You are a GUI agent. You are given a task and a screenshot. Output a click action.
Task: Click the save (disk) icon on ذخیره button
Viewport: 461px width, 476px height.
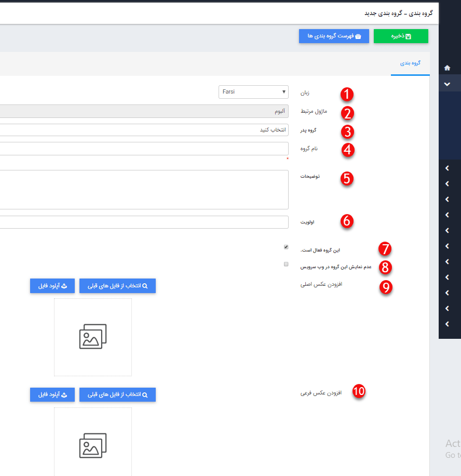412,36
